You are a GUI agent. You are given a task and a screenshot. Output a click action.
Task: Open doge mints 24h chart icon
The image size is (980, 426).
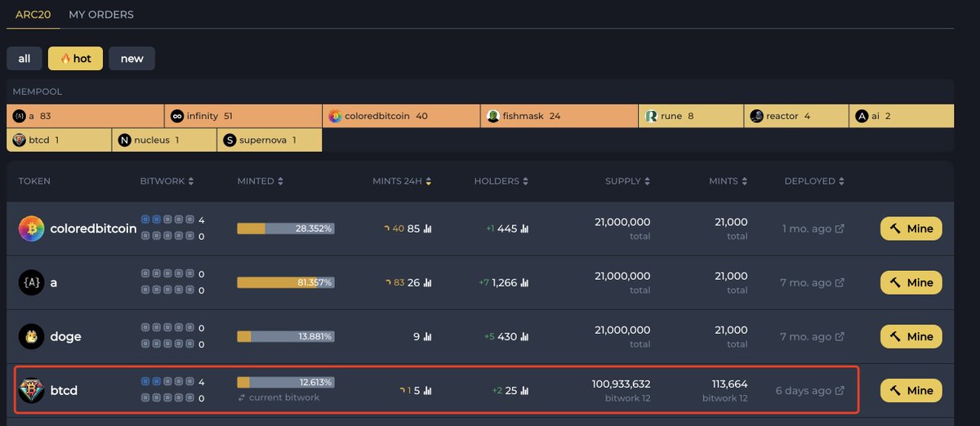tap(427, 337)
